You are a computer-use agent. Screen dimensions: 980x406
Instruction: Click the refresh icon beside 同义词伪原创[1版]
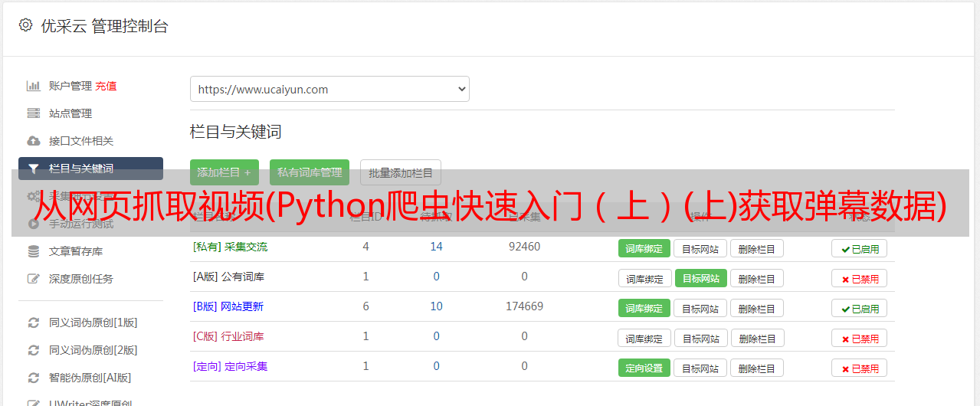tap(33, 323)
